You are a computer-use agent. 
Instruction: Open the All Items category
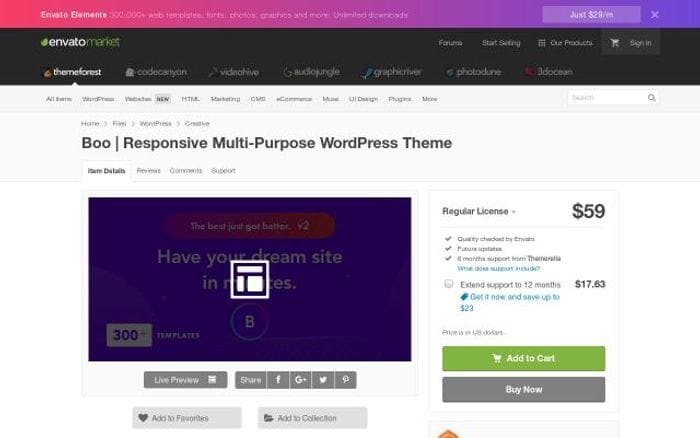tap(59, 99)
